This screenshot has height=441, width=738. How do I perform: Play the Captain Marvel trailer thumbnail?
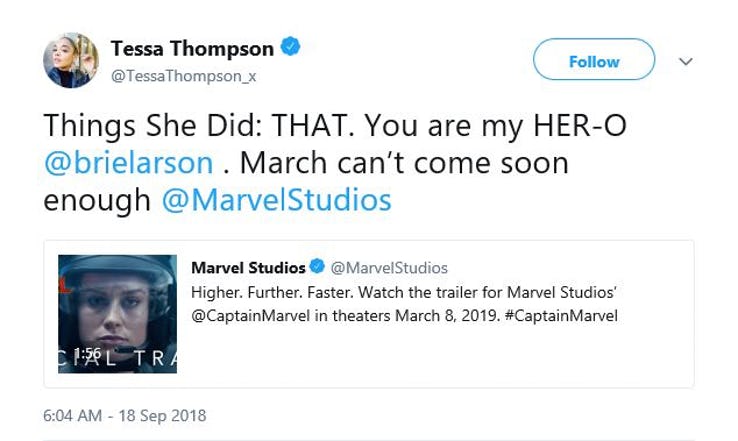(x=117, y=313)
